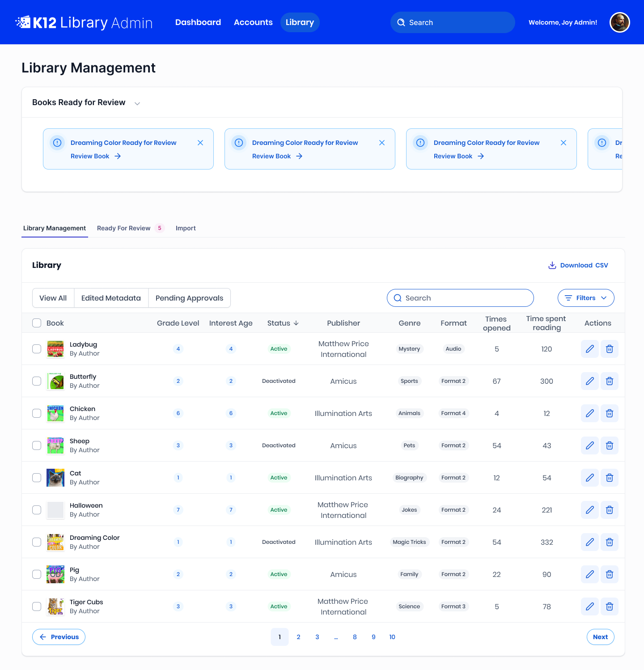The width and height of the screenshot is (644, 670).
Task: Remove the Cat book via trash icon
Action: point(610,478)
